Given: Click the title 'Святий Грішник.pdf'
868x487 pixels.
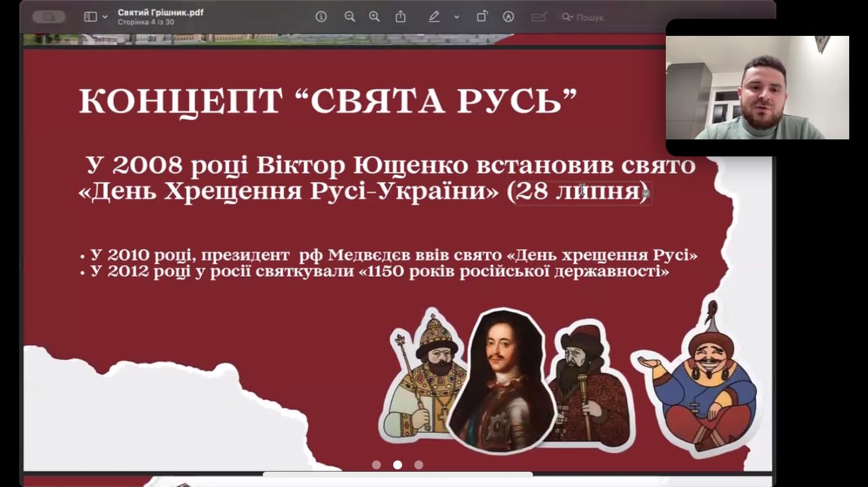Looking at the screenshot, I should click(160, 11).
